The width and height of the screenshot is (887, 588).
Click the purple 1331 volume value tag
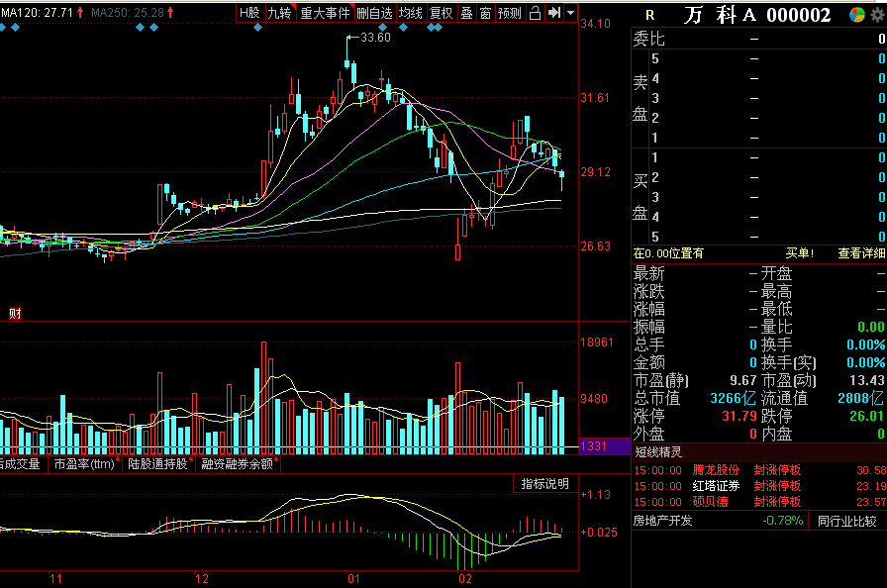[605, 446]
